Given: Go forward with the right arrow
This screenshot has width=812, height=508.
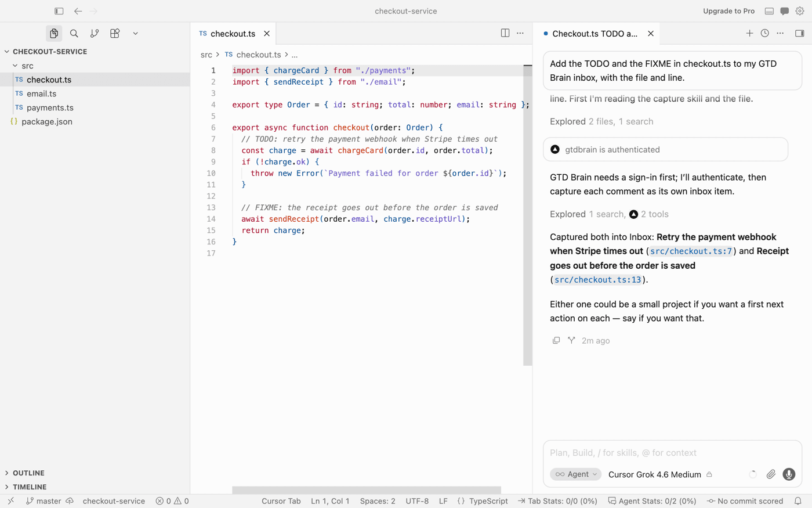Looking at the screenshot, I should [x=93, y=11].
